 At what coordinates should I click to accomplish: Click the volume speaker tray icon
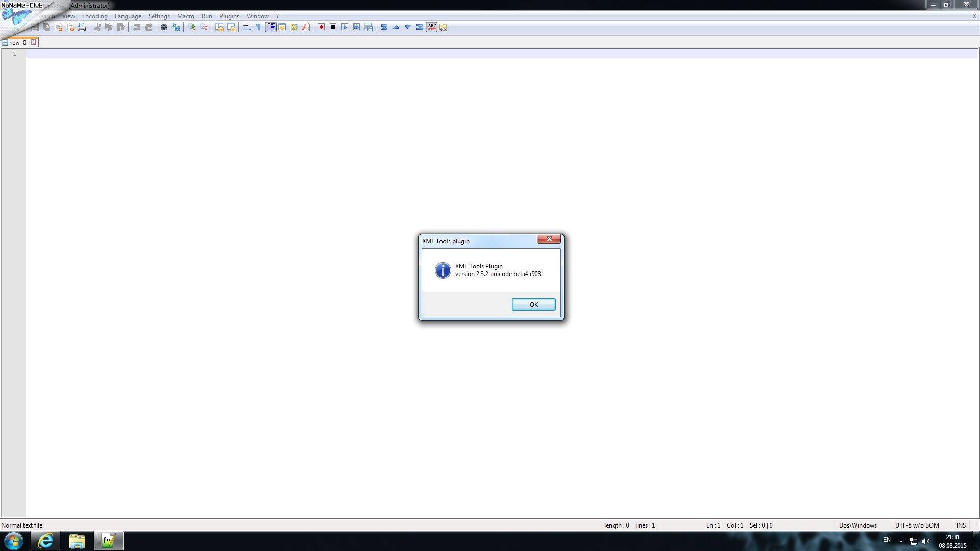tap(926, 541)
